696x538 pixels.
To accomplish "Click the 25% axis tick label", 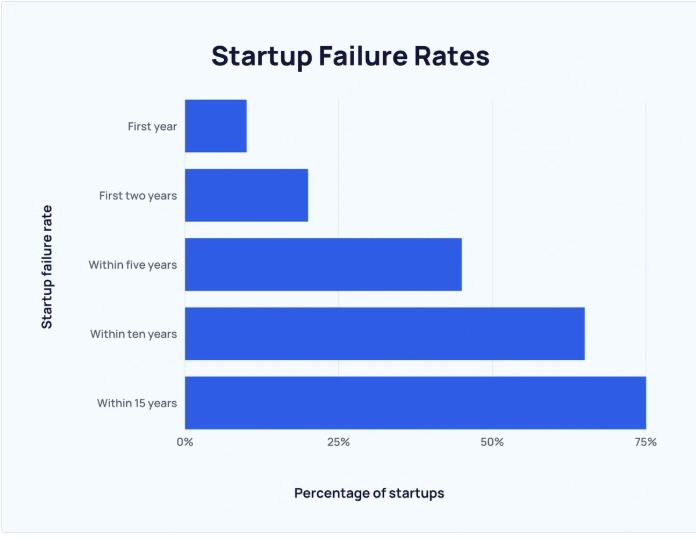I will 338,441.
